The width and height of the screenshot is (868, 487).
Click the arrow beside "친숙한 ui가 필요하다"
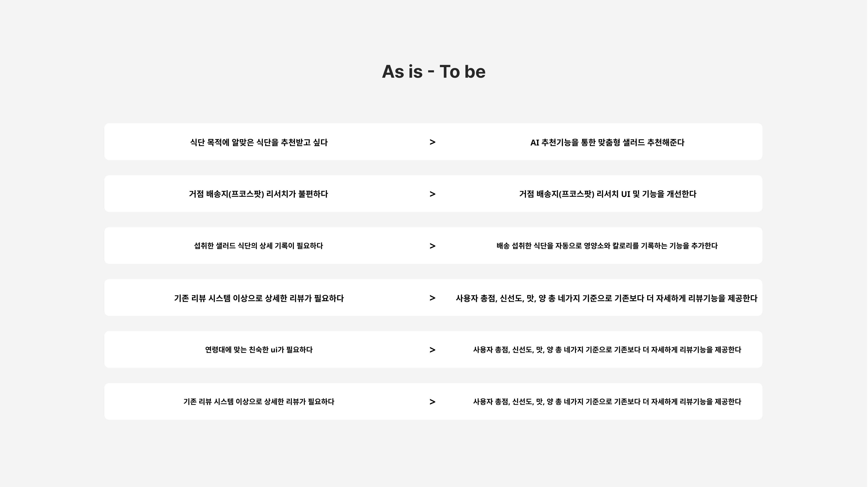click(x=433, y=350)
